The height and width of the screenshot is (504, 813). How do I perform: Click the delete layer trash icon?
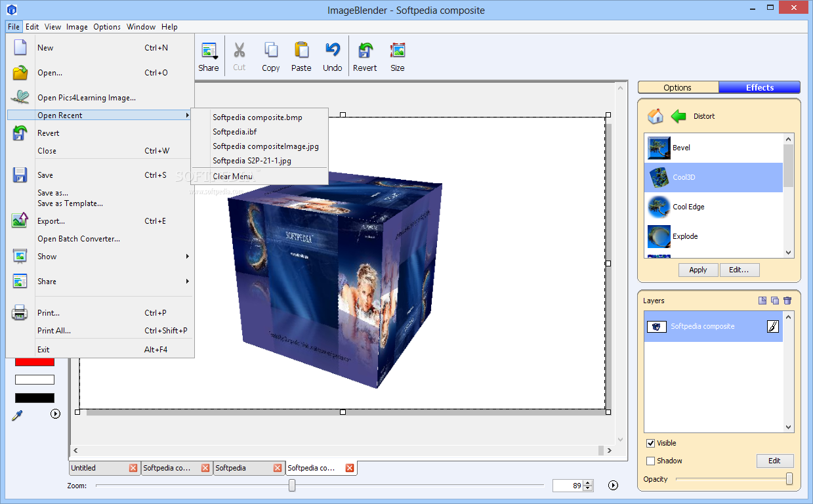pos(787,301)
